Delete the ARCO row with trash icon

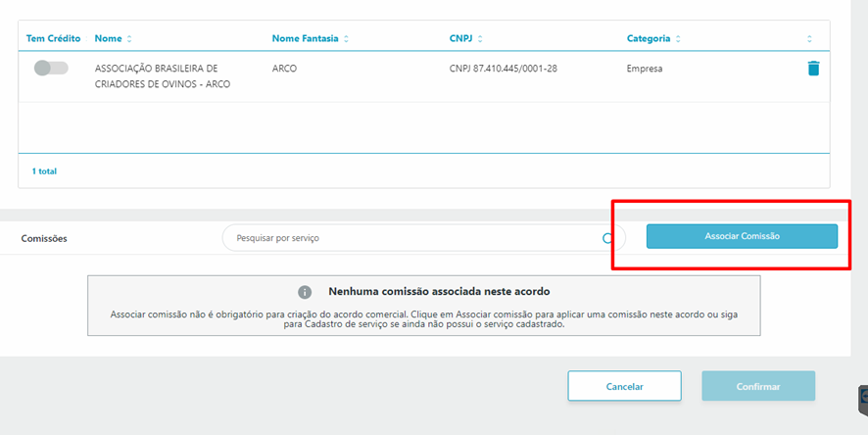813,68
